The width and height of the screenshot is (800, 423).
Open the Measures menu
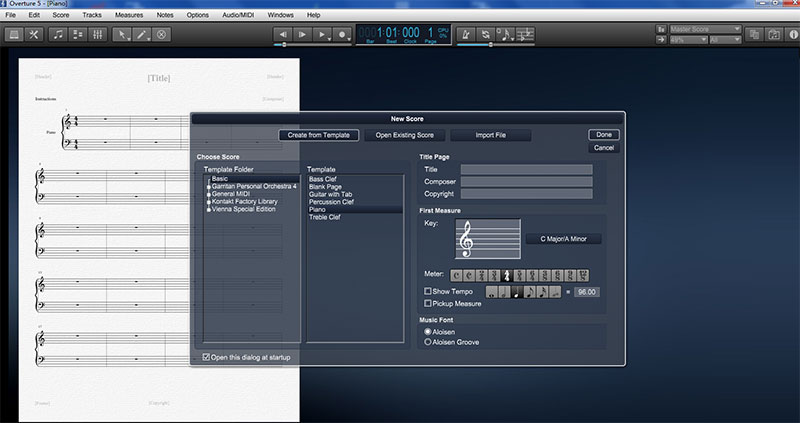[129, 16]
